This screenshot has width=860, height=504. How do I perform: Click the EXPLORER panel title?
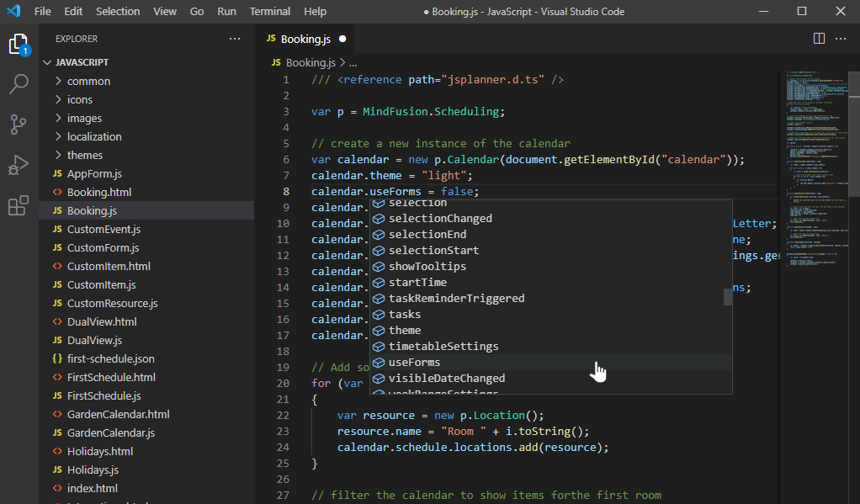(77, 39)
